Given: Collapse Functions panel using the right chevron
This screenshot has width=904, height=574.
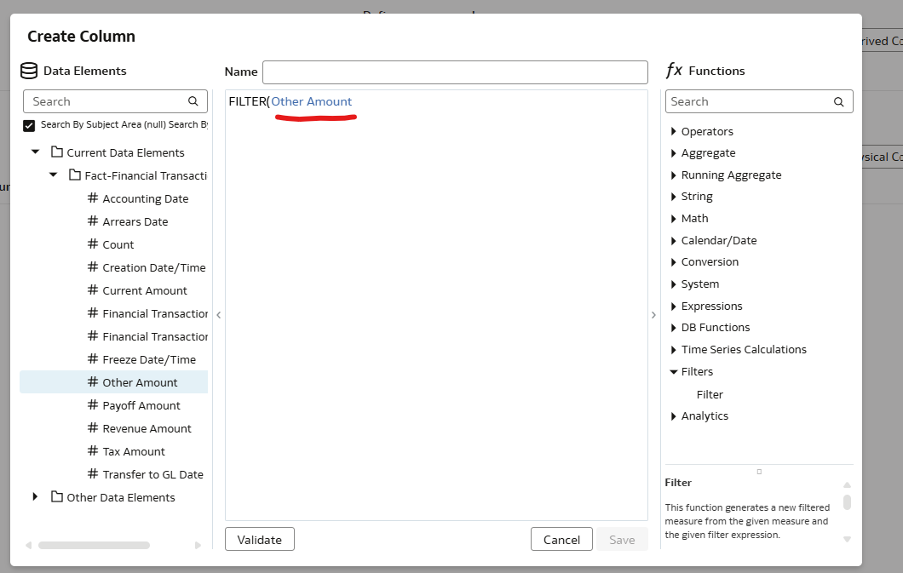Looking at the screenshot, I should tap(654, 315).
